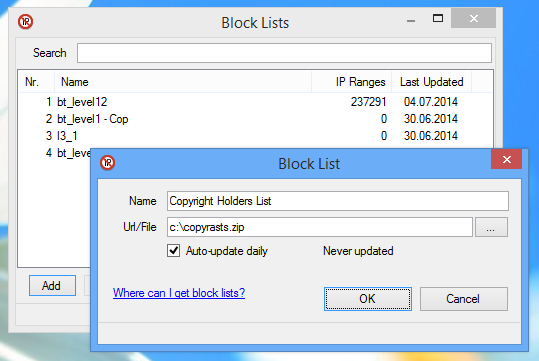Focus the Search box in Block Lists
The image size is (539, 361).
(x=284, y=53)
